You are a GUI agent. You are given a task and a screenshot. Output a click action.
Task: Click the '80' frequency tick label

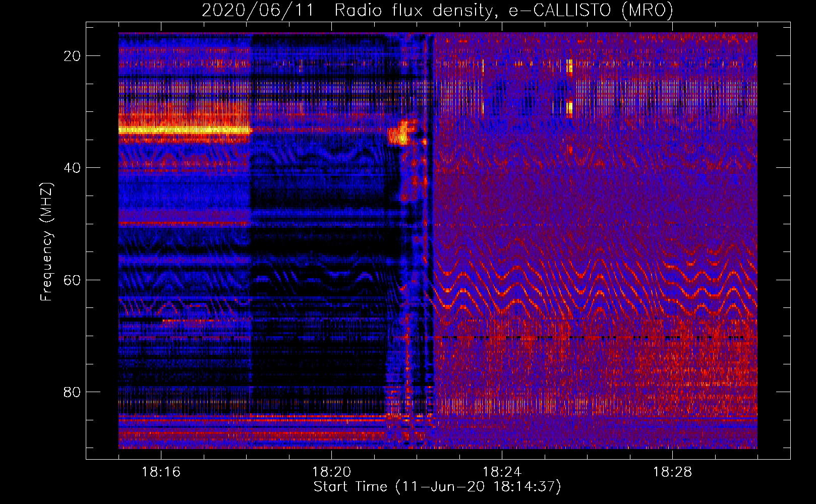(72, 392)
